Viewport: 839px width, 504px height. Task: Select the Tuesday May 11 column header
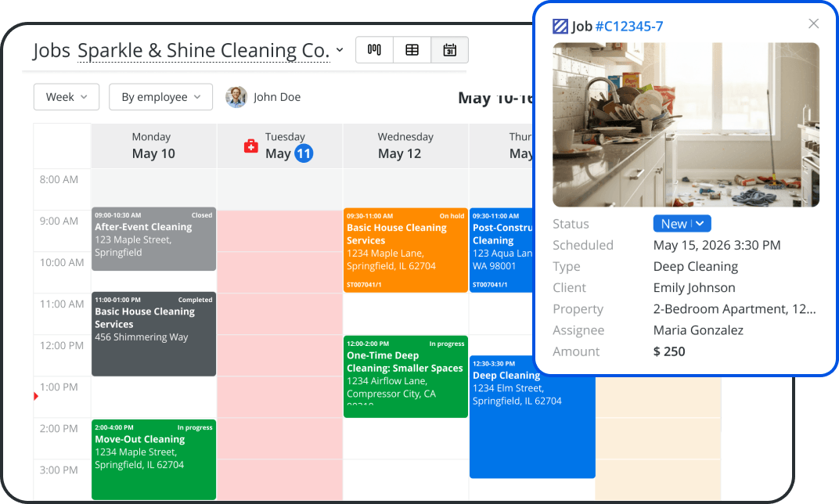tap(280, 146)
